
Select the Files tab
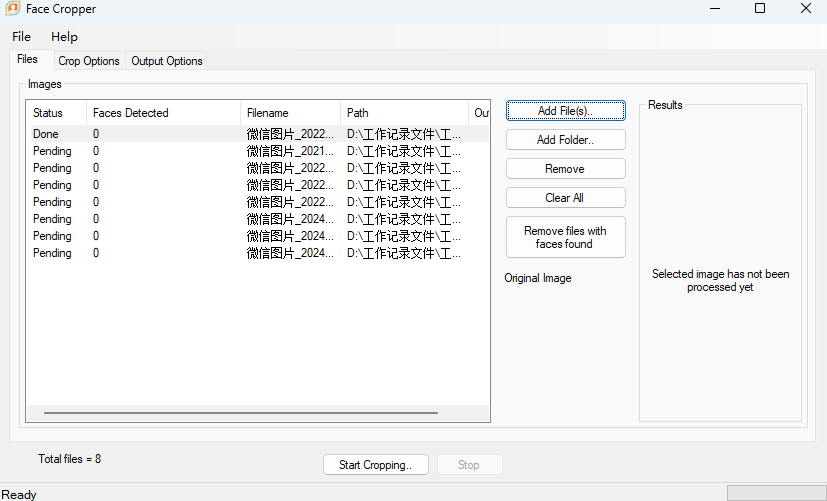click(x=27, y=59)
